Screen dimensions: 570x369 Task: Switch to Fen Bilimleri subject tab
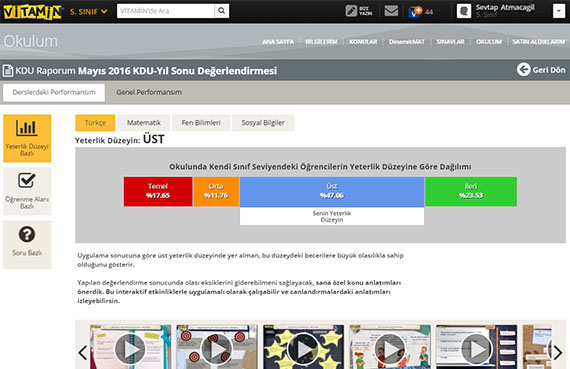pos(201,123)
